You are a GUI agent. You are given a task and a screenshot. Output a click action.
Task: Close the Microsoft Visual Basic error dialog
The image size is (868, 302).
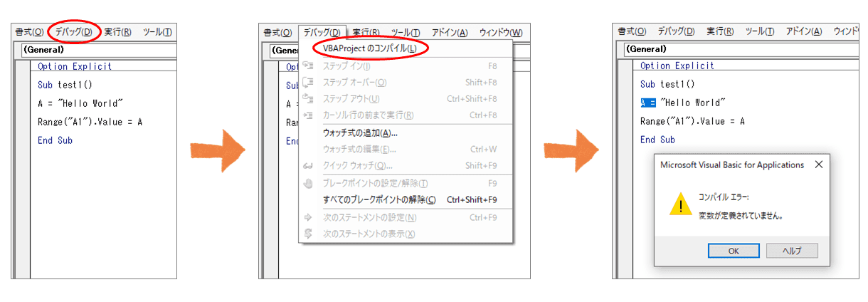pos(818,165)
